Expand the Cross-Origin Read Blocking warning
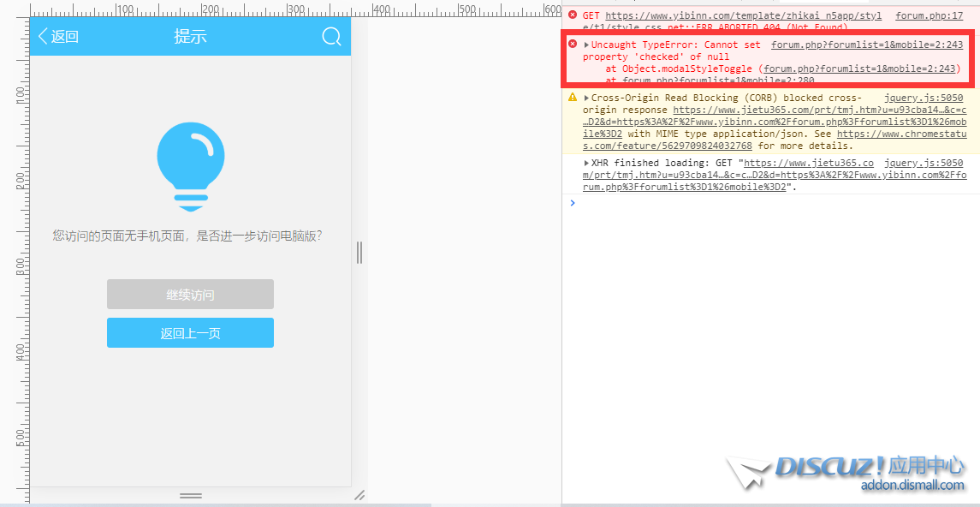980x507 pixels. 586,98
